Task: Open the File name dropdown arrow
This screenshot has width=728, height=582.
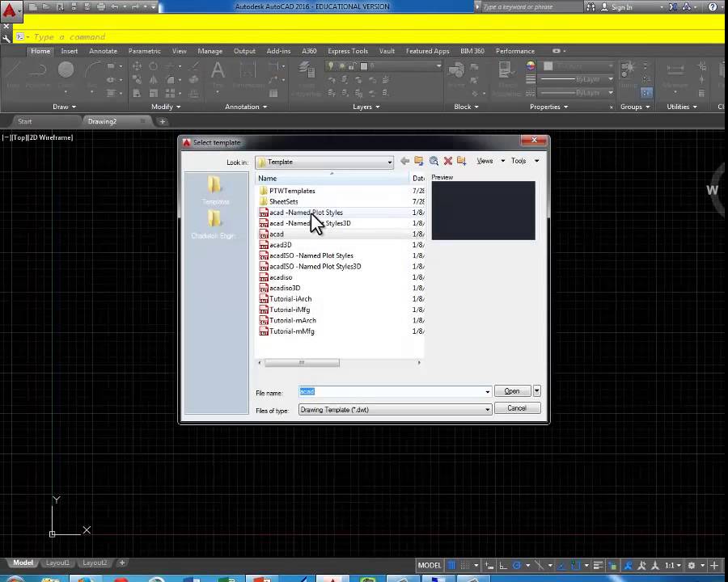Action: point(487,392)
